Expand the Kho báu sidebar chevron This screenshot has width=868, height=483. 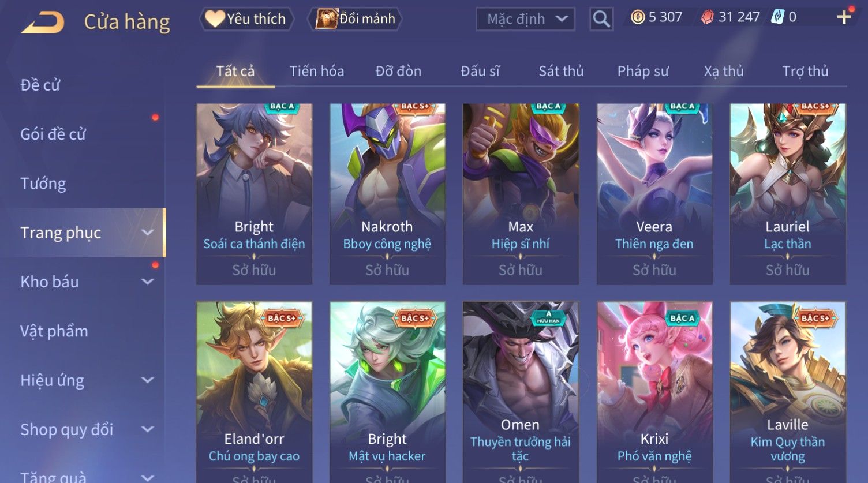tap(148, 282)
